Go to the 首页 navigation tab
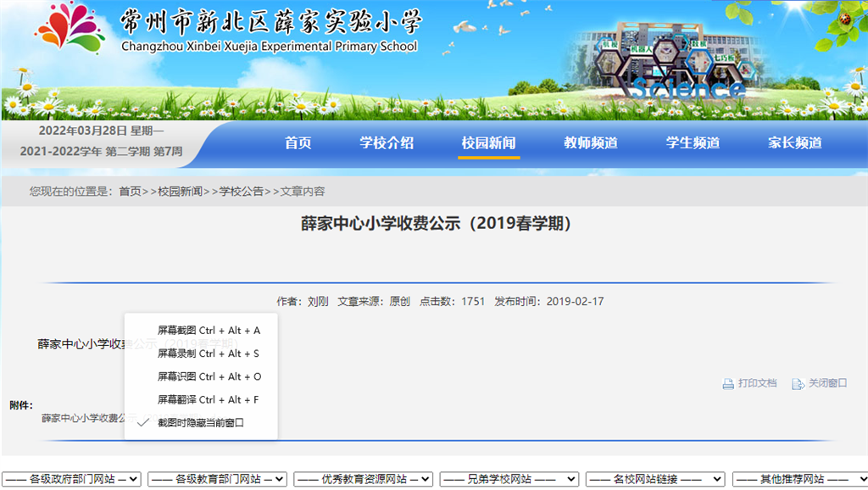 (x=298, y=143)
